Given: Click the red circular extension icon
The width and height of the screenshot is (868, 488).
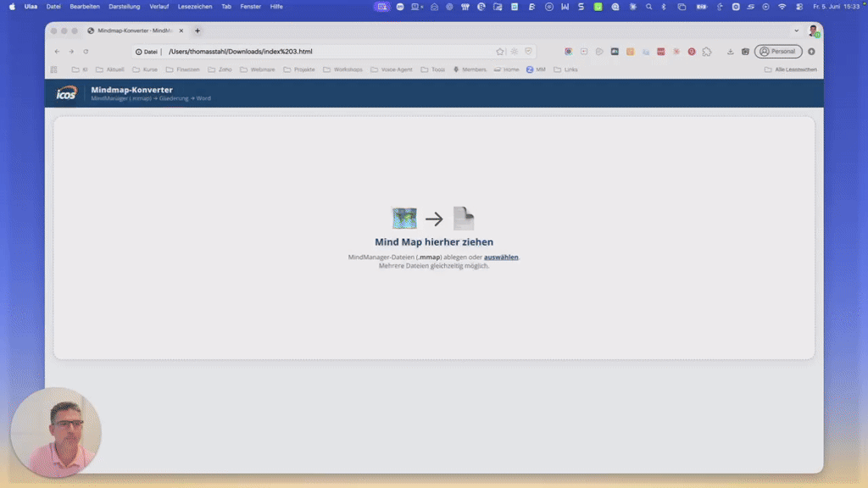Looking at the screenshot, I should (692, 52).
